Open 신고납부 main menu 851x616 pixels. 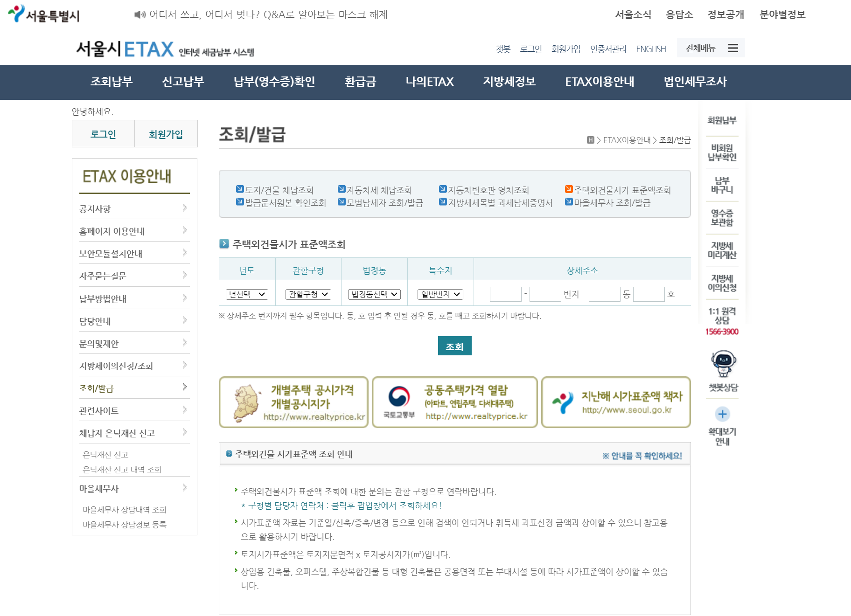click(x=183, y=82)
